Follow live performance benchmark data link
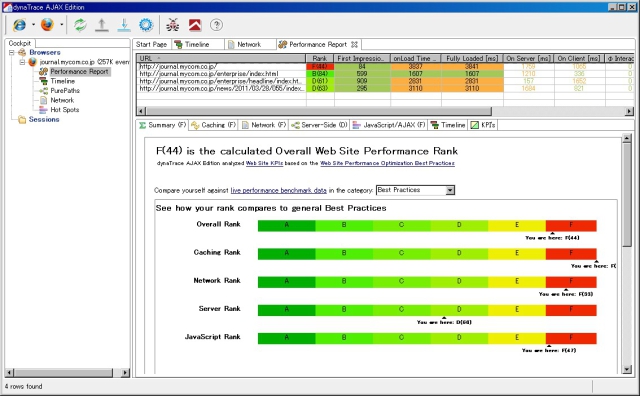 click(279, 190)
